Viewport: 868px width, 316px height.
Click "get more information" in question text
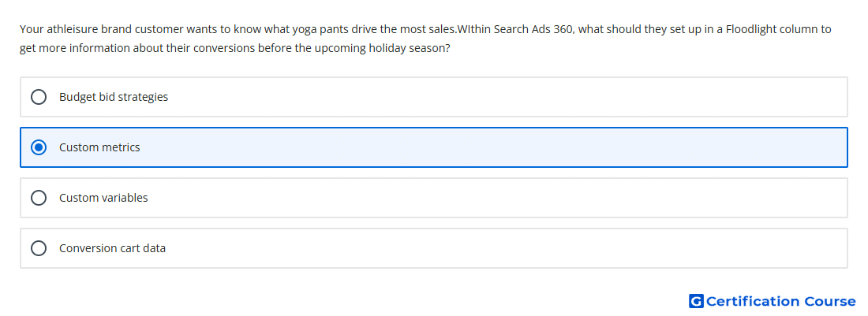click(74, 48)
